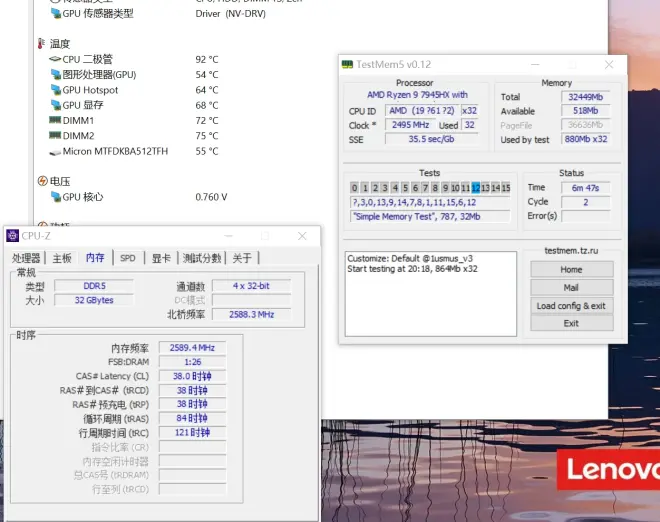Select the DIMM2 memory sensor icon
660x522 pixels.
click(x=54, y=136)
